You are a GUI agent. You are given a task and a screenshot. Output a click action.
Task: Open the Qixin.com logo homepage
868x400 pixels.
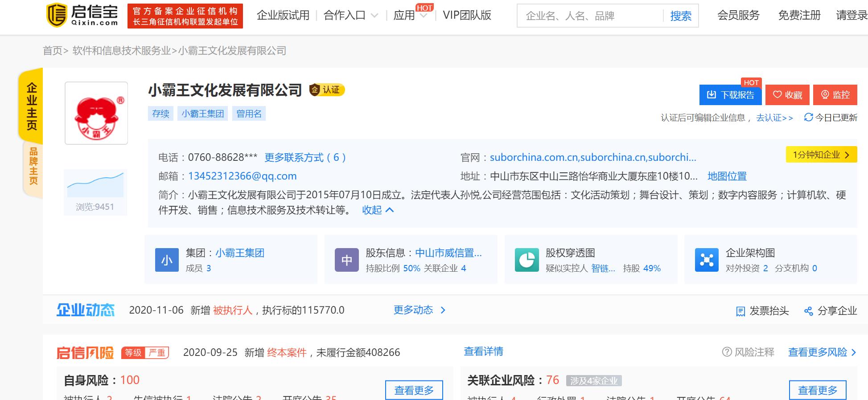click(x=82, y=16)
